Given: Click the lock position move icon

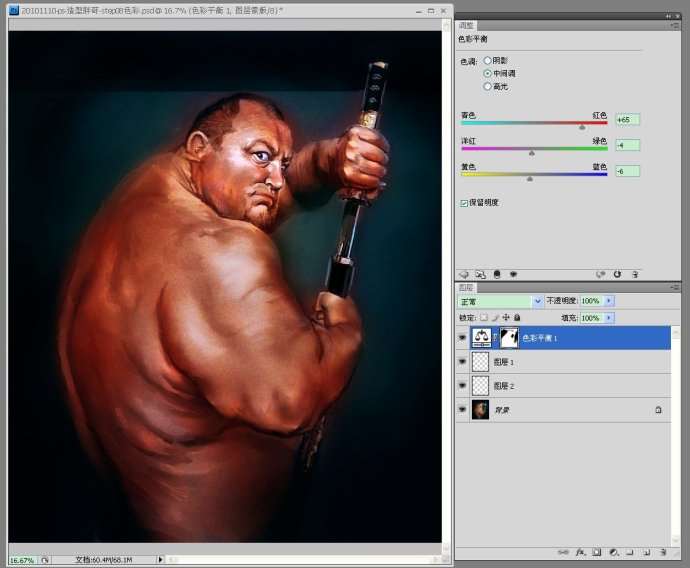Looking at the screenshot, I should point(506,317).
